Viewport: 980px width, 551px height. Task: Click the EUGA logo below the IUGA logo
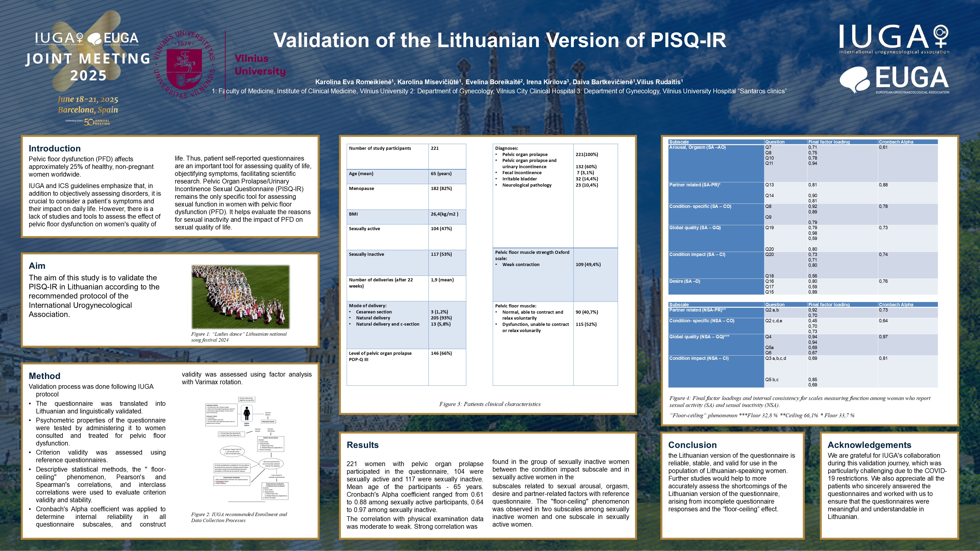pos(894,80)
